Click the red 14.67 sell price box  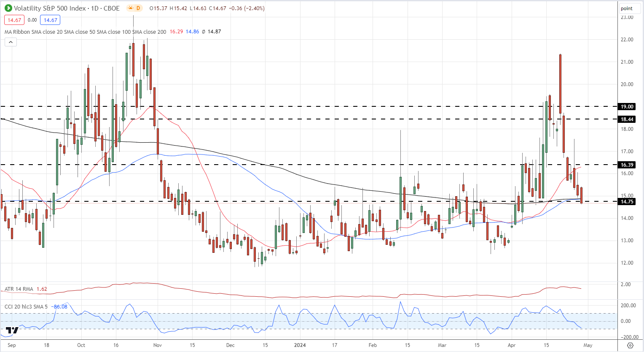click(14, 20)
